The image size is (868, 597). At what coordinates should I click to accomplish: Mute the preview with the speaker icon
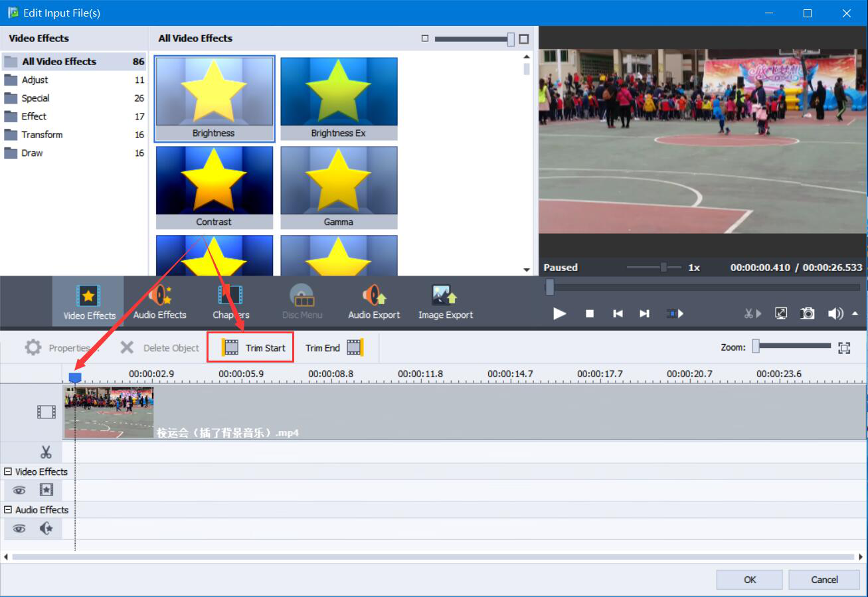click(835, 313)
